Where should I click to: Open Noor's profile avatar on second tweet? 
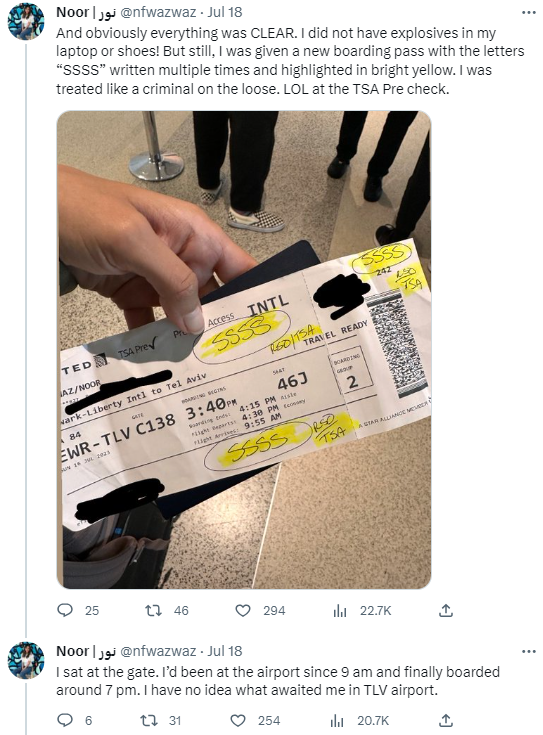point(26,660)
